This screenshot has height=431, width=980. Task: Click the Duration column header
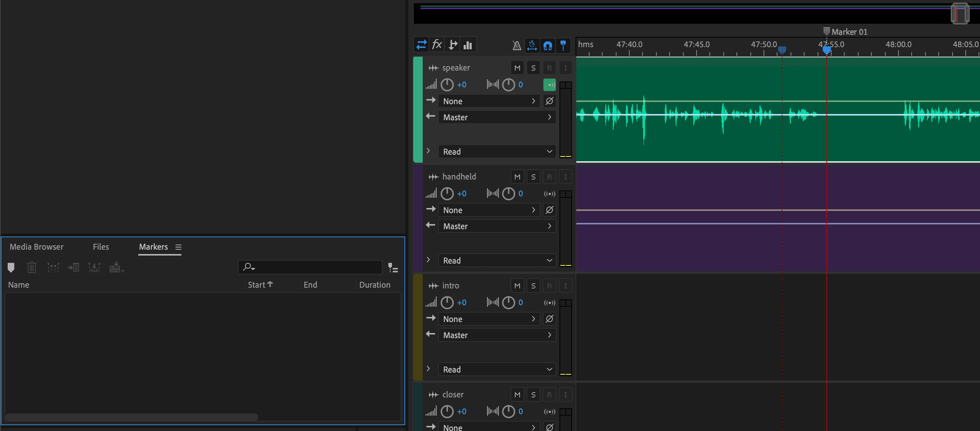coord(374,285)
